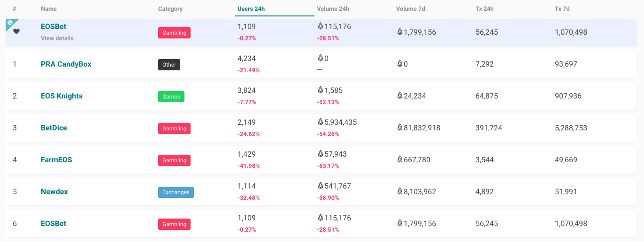Click the heart favorite icon on EOSBet
Screen dimensions: 644x242
coord(16,31)
